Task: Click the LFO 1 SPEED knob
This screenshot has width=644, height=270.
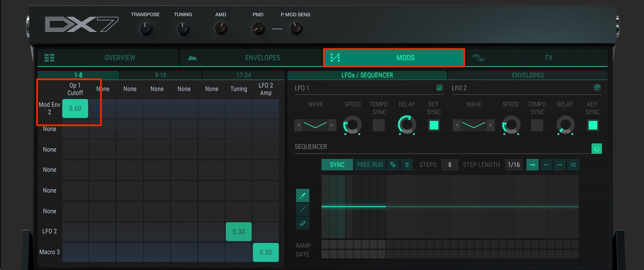Action: [352, 125]
